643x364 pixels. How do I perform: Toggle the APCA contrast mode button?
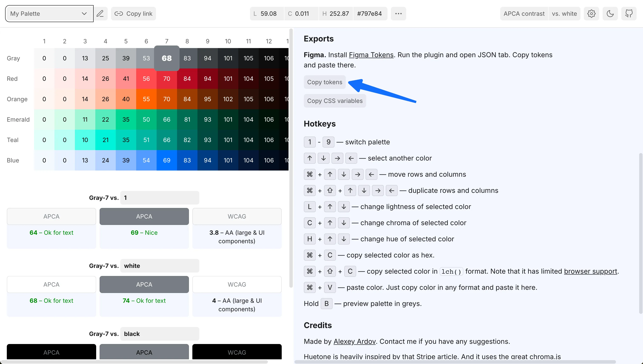coord(524,13)
